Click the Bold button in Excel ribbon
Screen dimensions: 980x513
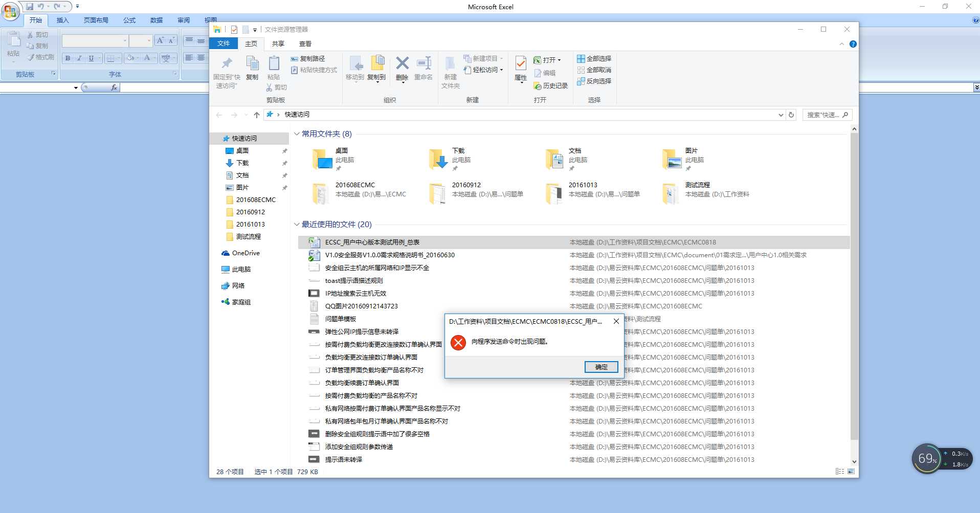click(x=68, y=58)
